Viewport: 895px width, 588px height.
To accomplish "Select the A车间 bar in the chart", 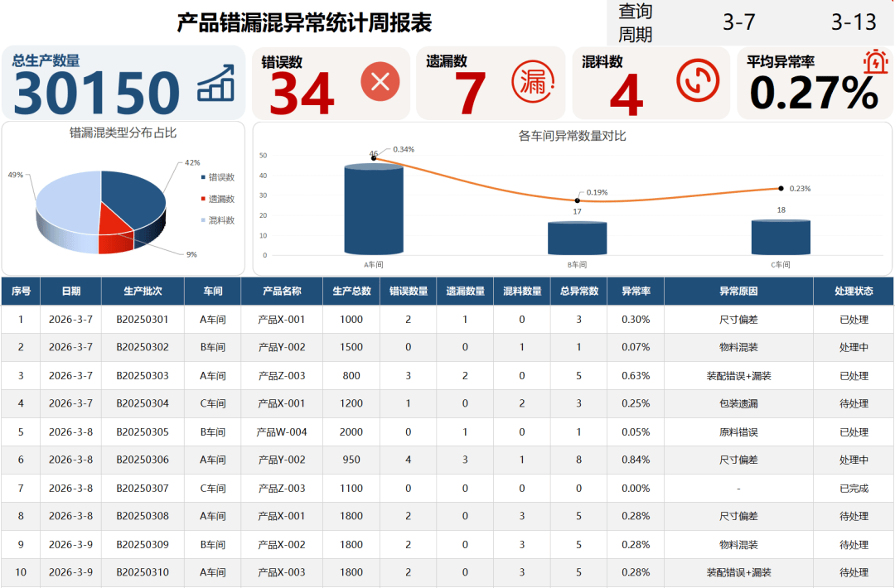I will tap(373, 210).
